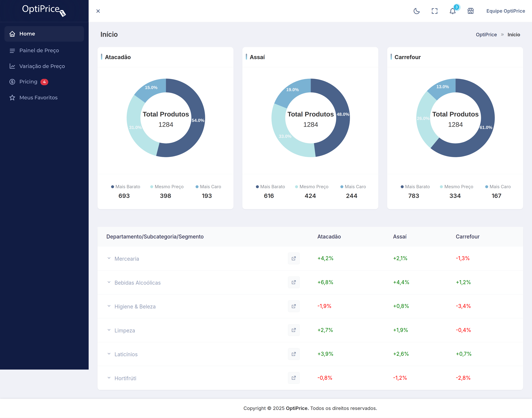The image size is (532, 418).
Task: Go to Home in sidebar
Action: click(44, 34)
